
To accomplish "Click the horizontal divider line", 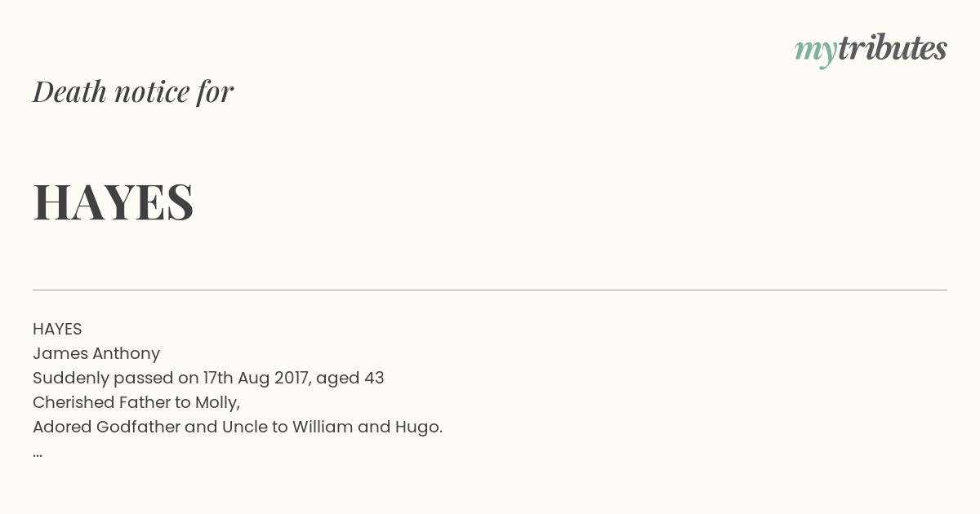I will tap(490, 290).
